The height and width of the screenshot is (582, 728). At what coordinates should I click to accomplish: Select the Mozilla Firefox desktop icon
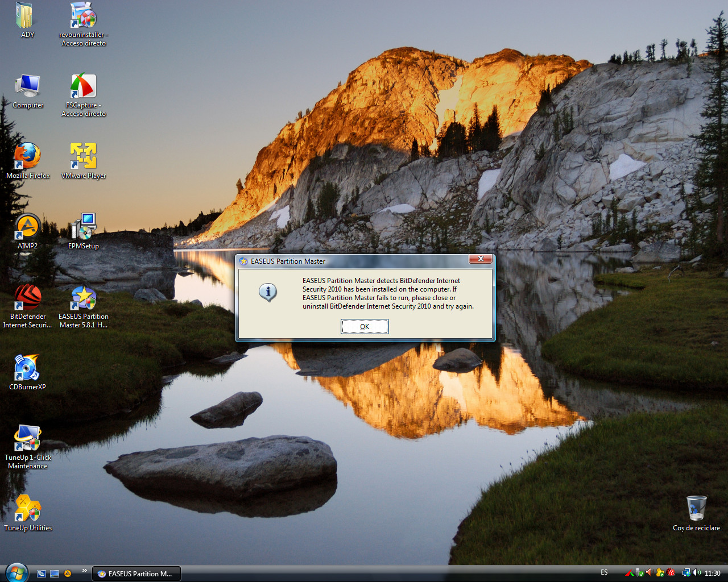tap(28, 161)
